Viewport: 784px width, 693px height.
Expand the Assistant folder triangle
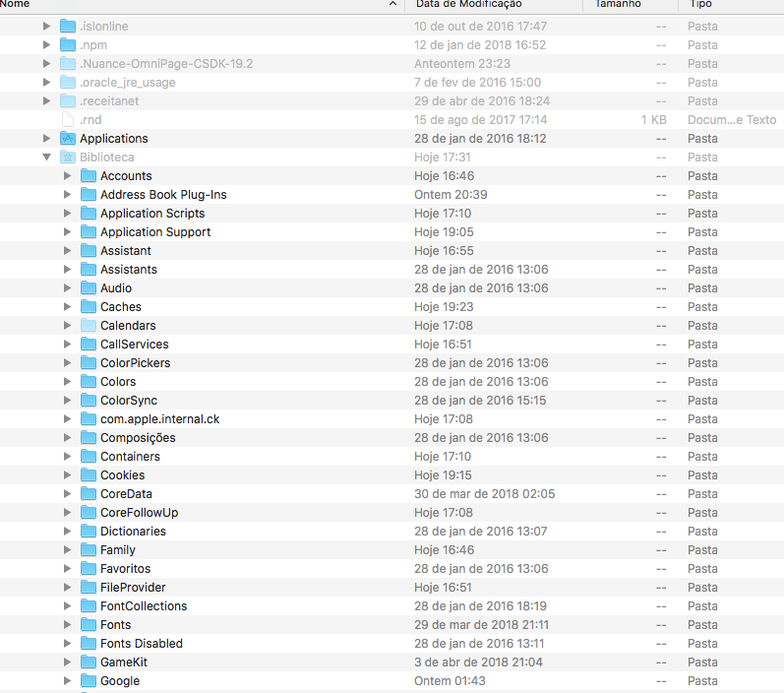click(67, 250)
